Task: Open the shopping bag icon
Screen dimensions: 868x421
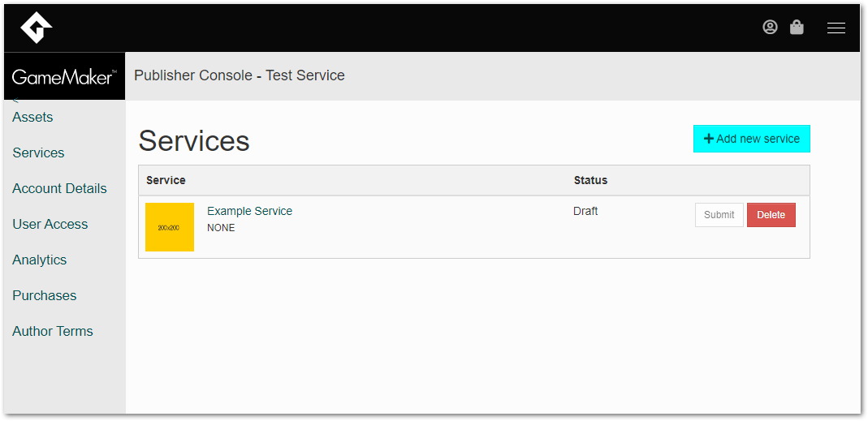Action: tap(797, 27)
